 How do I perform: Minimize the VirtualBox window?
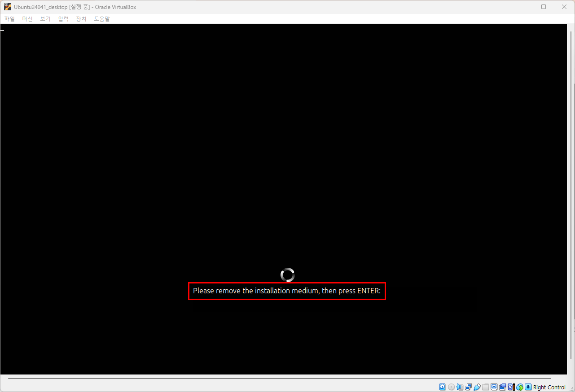coord(523,7)
